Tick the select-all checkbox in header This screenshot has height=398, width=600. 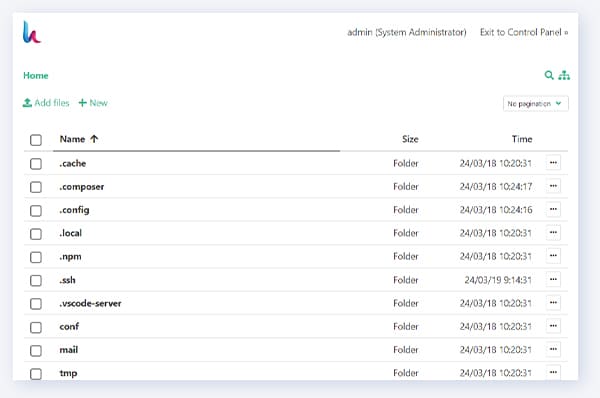pos(36,140)
